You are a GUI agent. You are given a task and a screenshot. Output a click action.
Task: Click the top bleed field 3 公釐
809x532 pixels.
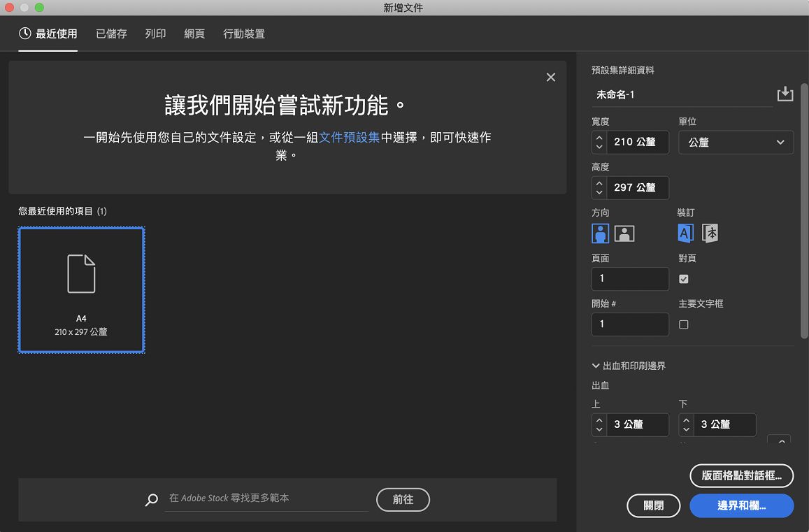pyautogui.click(x=638, y=424)
